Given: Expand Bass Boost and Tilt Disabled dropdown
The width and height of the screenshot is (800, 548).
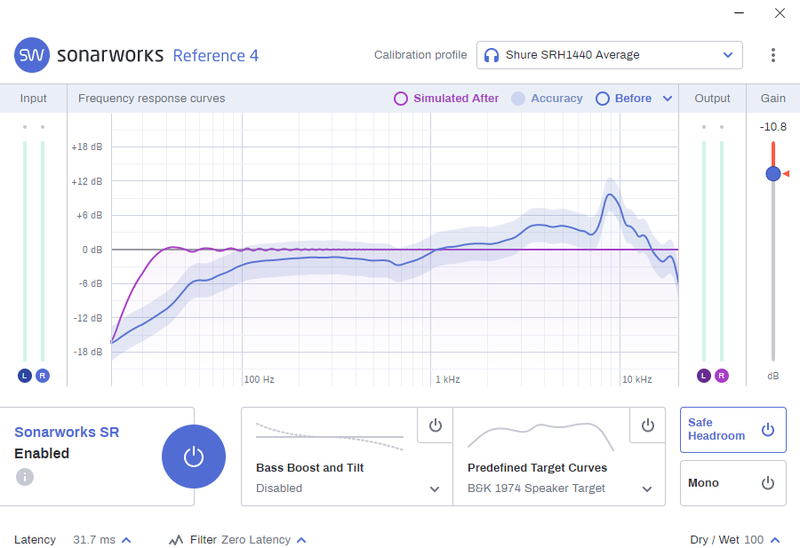Looking at the screenshot, I should coord(434,489).
